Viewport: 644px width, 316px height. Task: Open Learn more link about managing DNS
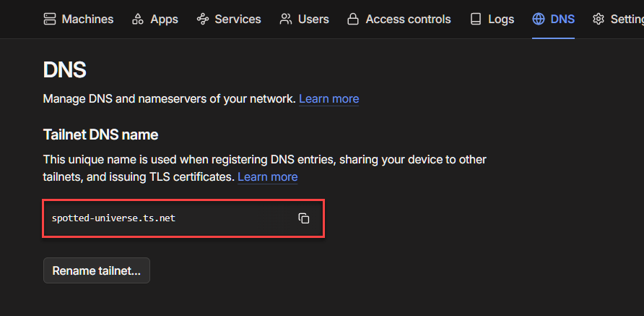tap(328, 98)
